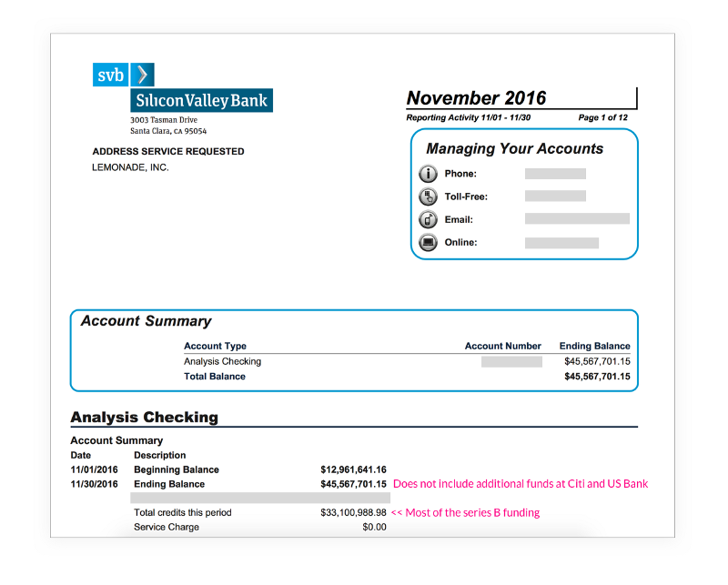Toggle the Total Balance row highlight

(212, 376)
